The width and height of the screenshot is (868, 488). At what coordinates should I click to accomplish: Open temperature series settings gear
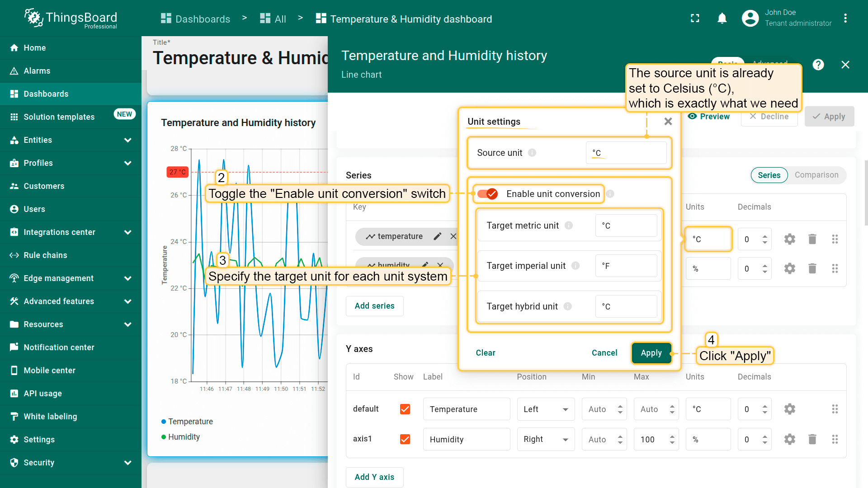coord(789,239)
